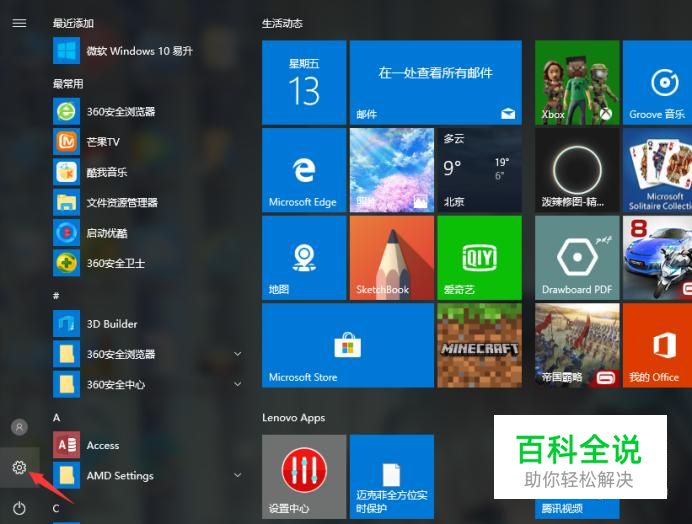Open the Groove 音乐 tile
This screenshot has width=692, height=524.
tap(657, 82)
